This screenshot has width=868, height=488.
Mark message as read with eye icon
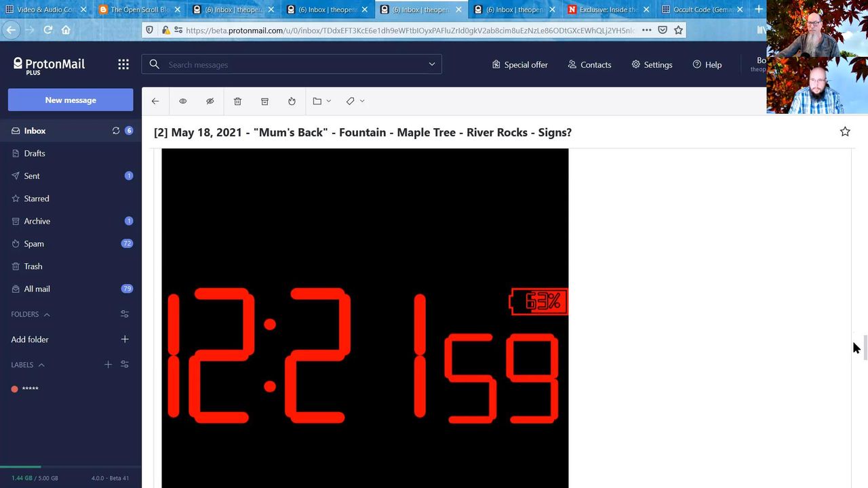click(x=182, y=101)
